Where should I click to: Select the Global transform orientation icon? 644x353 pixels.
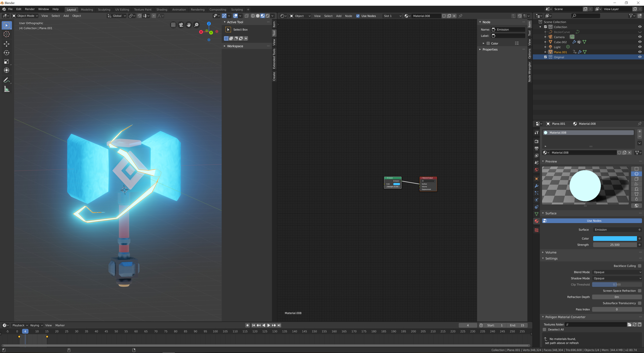point(110,16)
